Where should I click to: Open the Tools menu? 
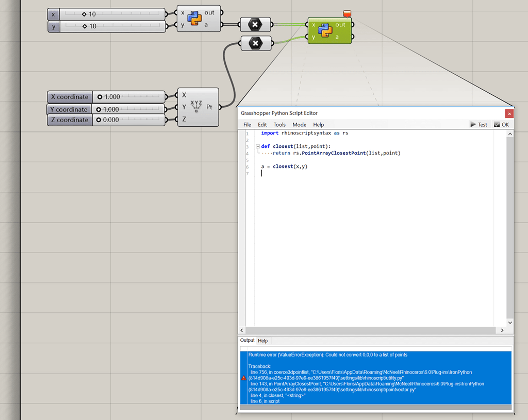(x=279, y=124)
